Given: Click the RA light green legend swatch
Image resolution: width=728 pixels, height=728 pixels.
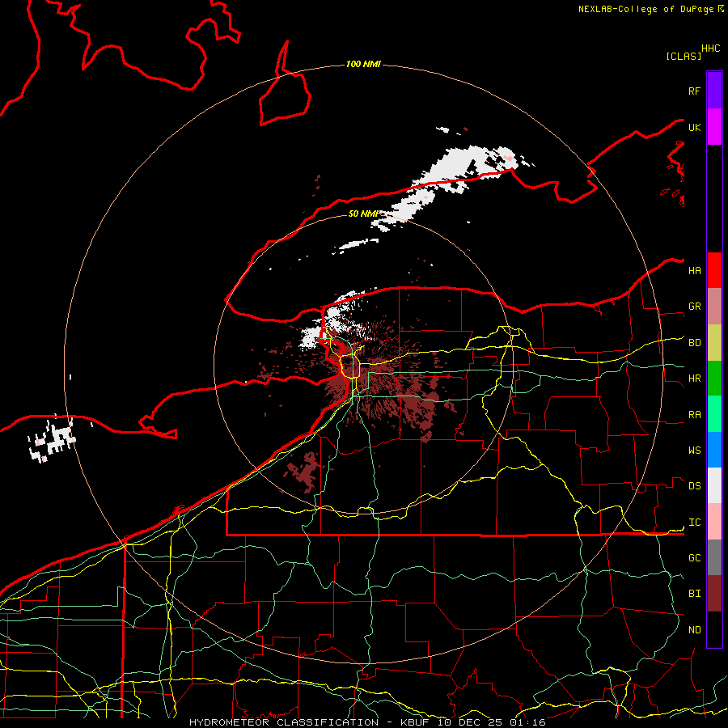Looking at the screenshot, I should point(714,414).
